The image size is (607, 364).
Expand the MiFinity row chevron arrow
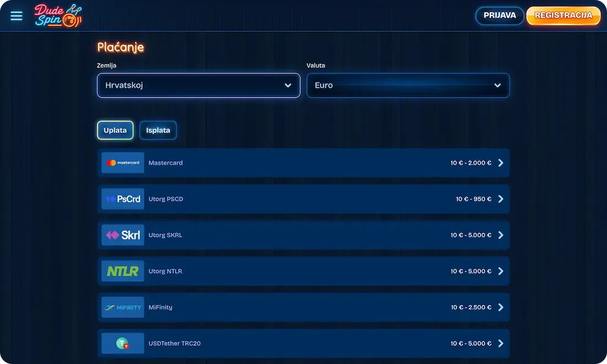[500, 307]
